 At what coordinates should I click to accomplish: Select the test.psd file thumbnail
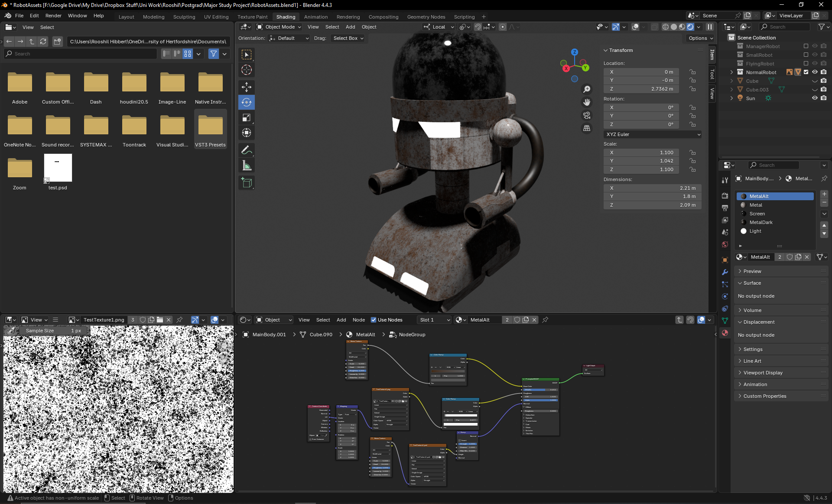[x=58, y=168]
